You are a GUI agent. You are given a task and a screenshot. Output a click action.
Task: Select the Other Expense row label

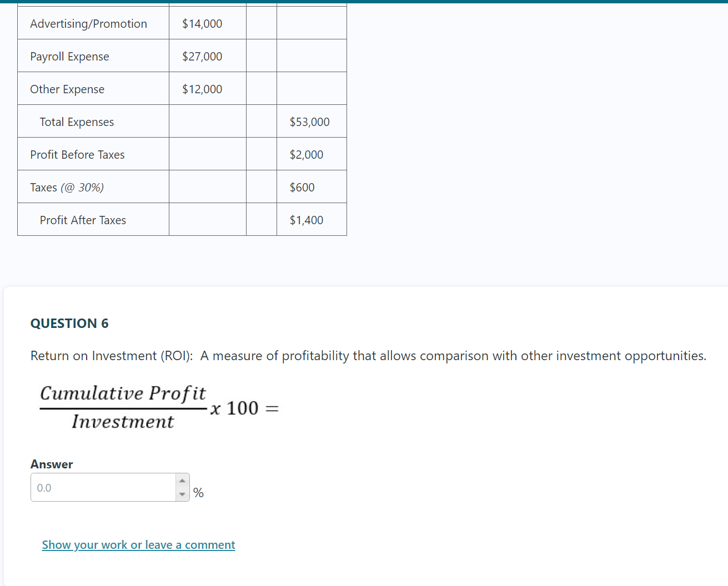pyautogui.click(x=67, y=89)
